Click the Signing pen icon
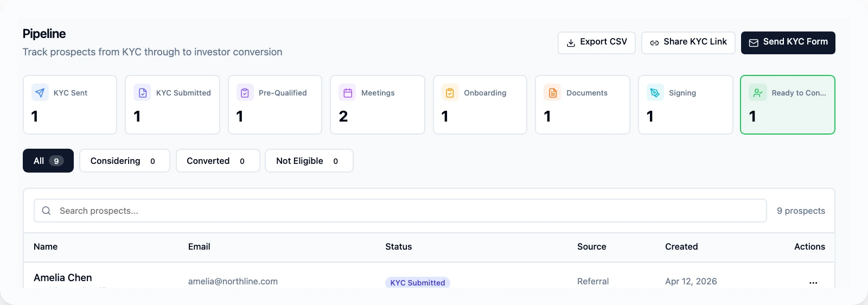 coord(655,93)
